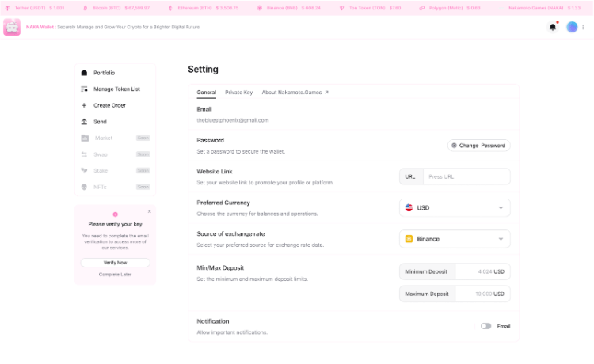The height and width of the screenshot is (364, 594).
Task: Open About Nakamoto.Games link
Action: (x=295, y=93)
